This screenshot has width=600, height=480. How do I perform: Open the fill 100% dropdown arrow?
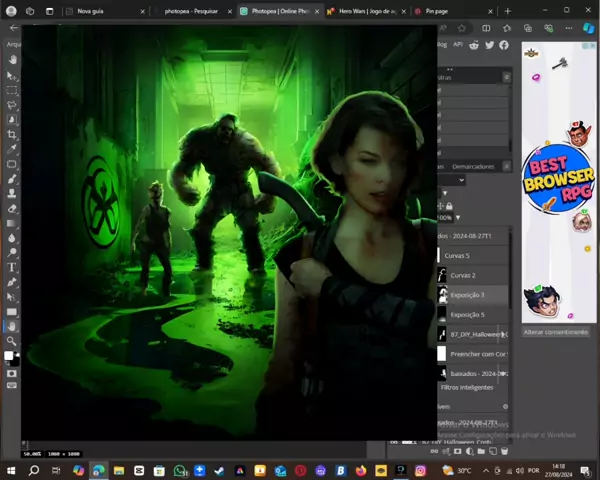458,217
